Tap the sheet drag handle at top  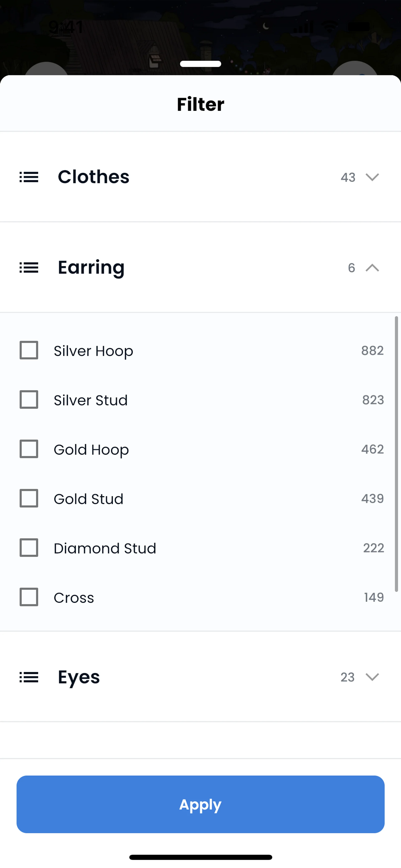tap(200, 64)
